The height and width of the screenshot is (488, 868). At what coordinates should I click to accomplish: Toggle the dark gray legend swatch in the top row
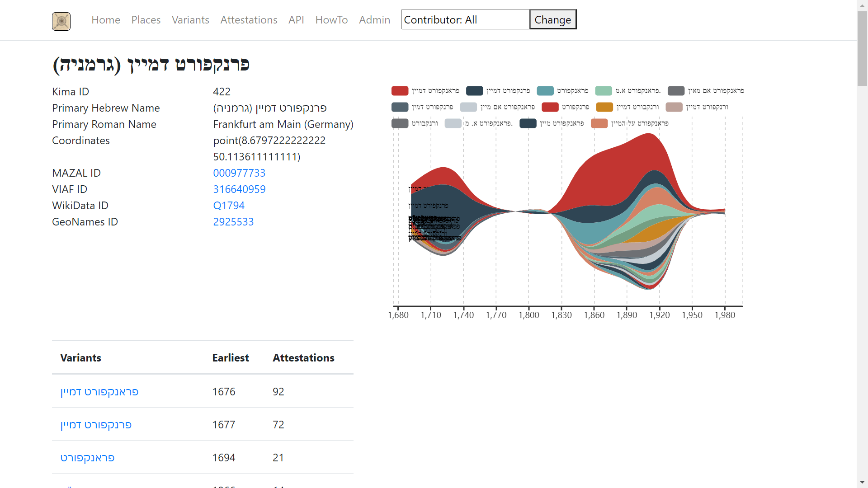[676, 91]
